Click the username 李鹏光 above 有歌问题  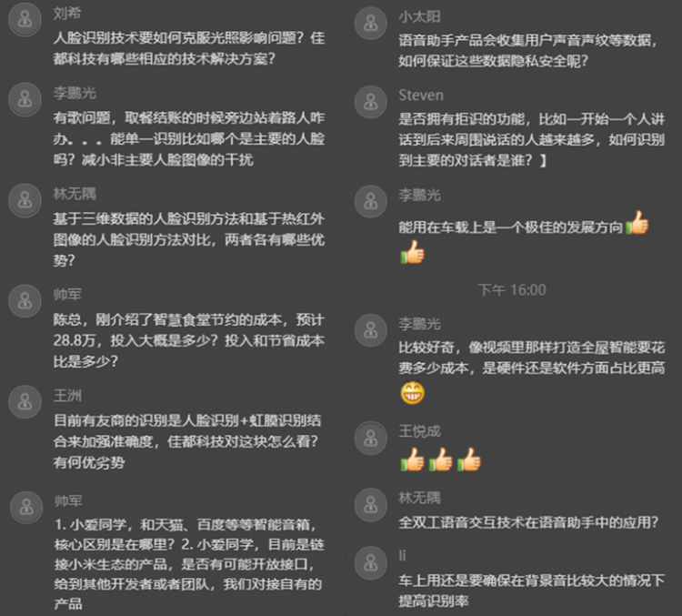75,93
